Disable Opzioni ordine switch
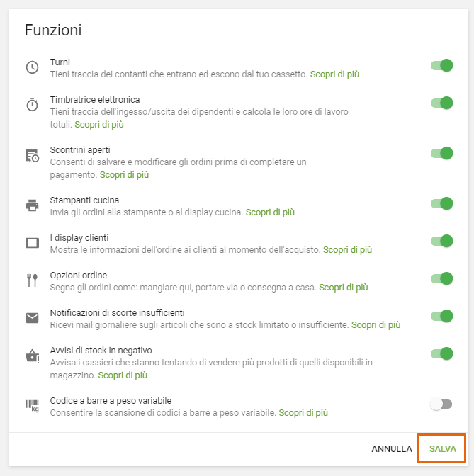Screen dimensions: 474x476 [441, 278]
